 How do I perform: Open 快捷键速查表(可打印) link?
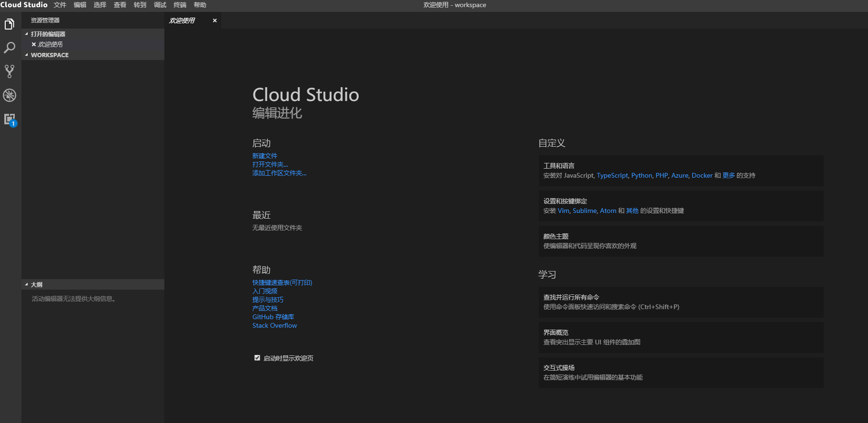coord(283,282)
